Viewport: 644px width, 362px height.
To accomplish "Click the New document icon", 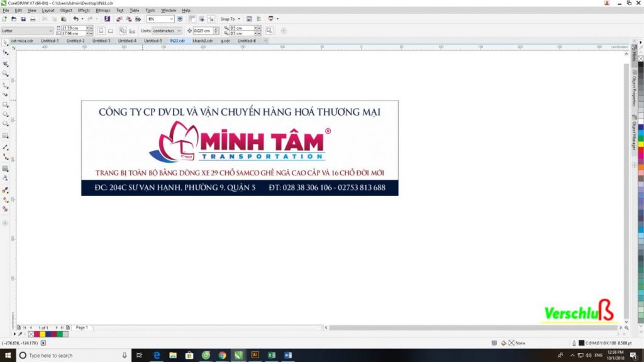I will pos(4,19).
